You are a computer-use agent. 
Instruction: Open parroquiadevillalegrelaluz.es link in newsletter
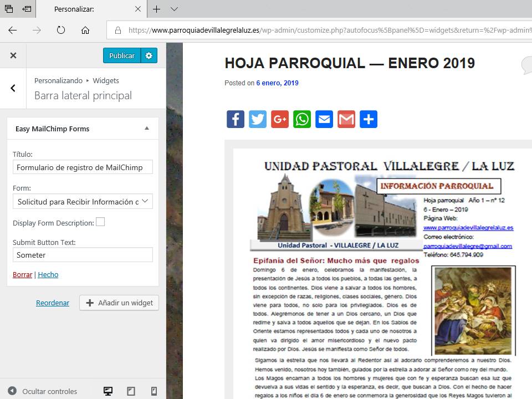click(468, 228)
